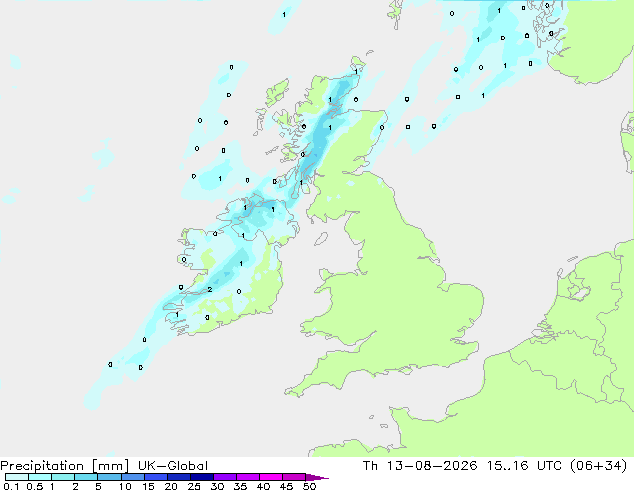Image resolution: width=634 pixels, height=490 pixels.
Task: Pick the legend swatch between 10 and 15
Action: (132, 477)
